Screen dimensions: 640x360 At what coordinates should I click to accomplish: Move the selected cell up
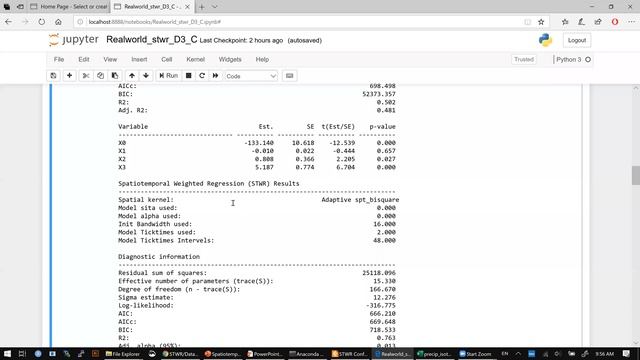pyautogui.click(x=131, y=76)
